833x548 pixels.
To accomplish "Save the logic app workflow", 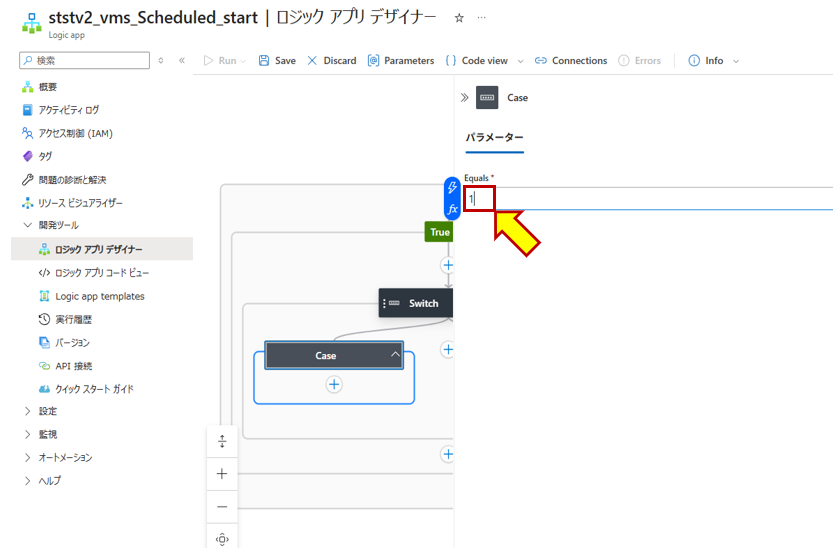I will point(277,61).
